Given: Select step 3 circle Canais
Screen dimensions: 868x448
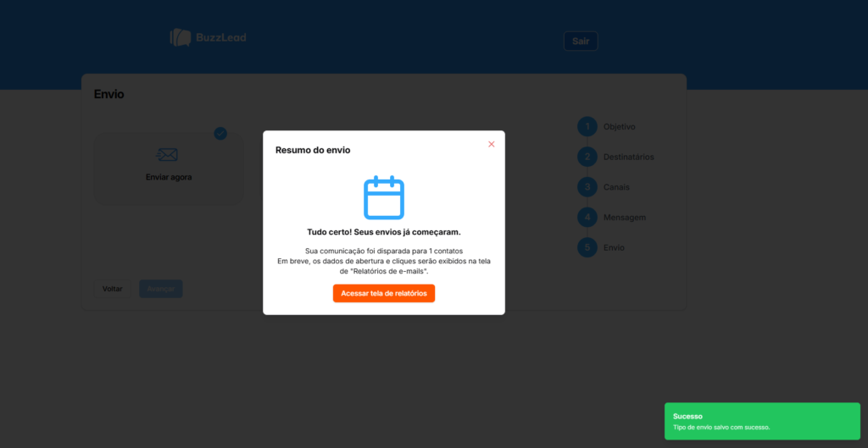Looking at the screenshot, I should point(587,187).
